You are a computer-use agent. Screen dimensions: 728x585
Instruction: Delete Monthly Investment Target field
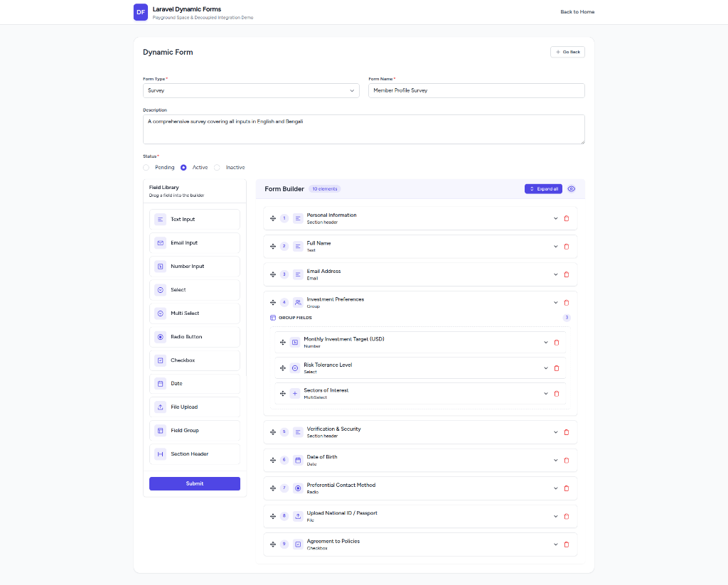(557, 343)
